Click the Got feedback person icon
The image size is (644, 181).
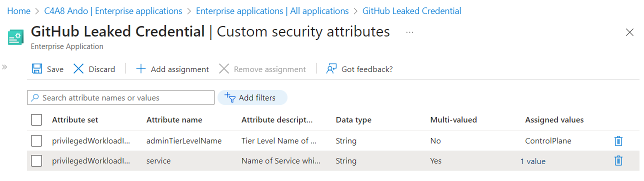click(x=331, y=69)
